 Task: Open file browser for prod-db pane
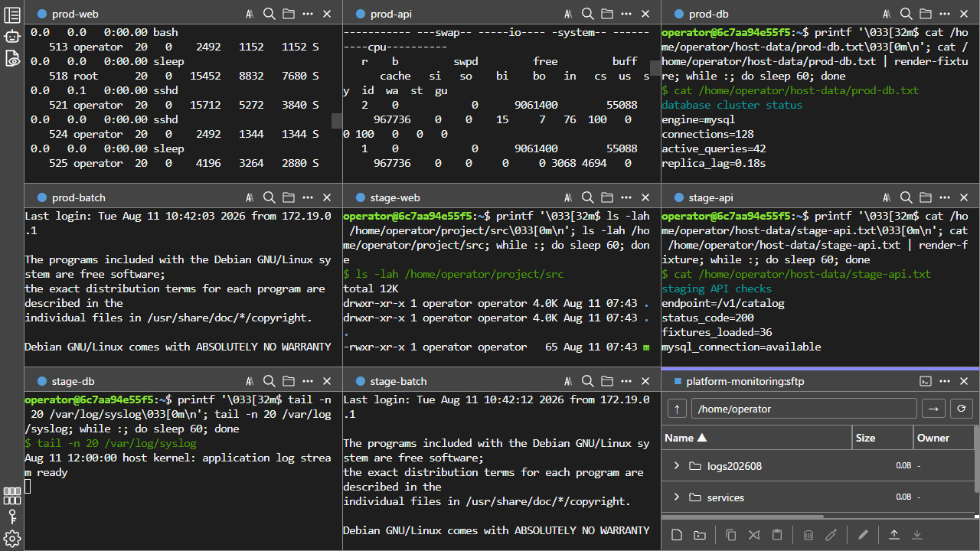click(x=925, y=14)
